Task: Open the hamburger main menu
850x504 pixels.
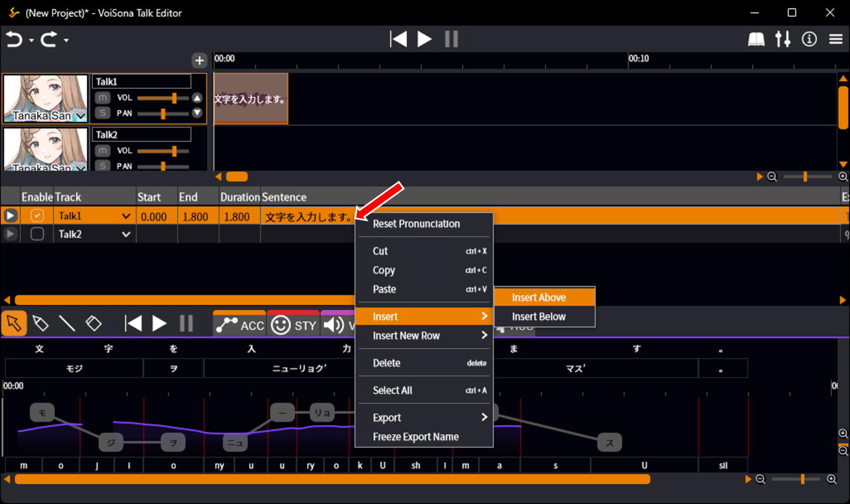Action: coord(836,40)
